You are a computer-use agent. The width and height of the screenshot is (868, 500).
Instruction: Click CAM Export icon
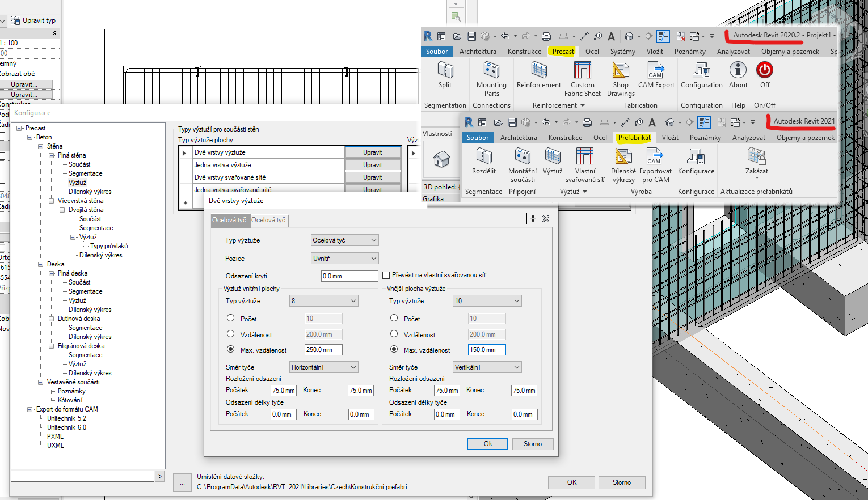[656, 70]
